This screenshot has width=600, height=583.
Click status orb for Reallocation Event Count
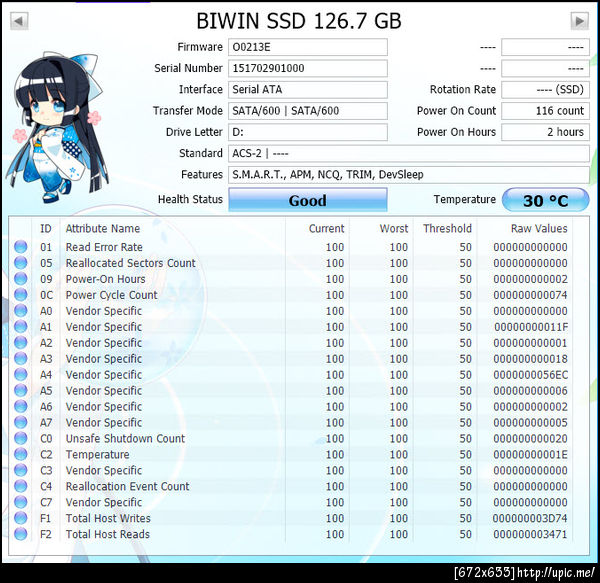(21, 486)
